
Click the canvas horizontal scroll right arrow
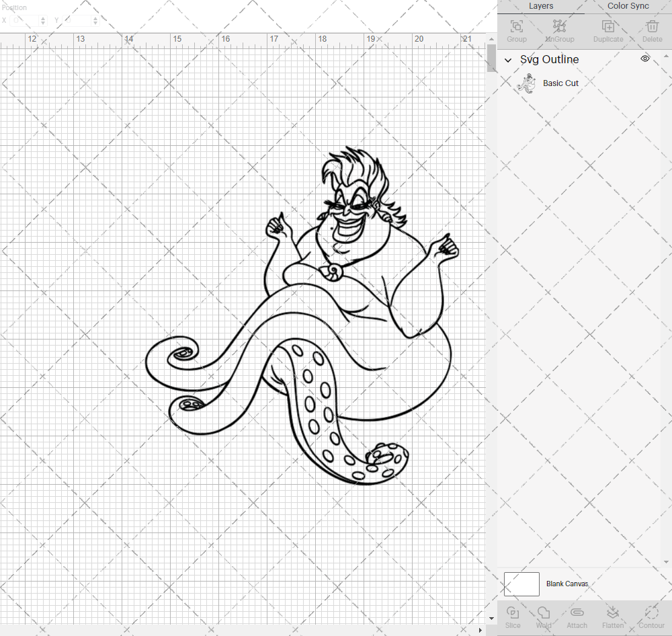480,630
